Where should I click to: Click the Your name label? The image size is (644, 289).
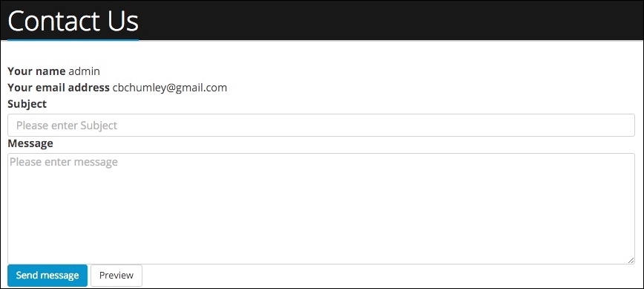[36, 71]
